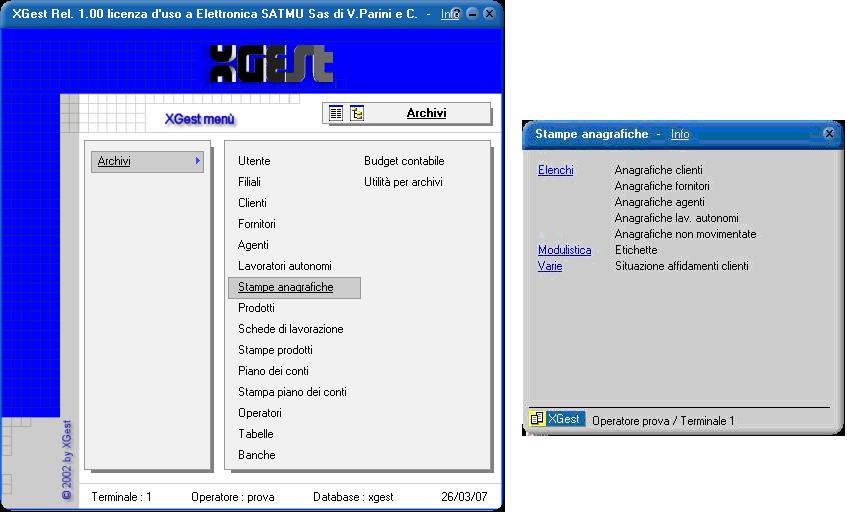Select Anagrafiche clienti report
Screen dimensions: 847x514
pos(658,170)
